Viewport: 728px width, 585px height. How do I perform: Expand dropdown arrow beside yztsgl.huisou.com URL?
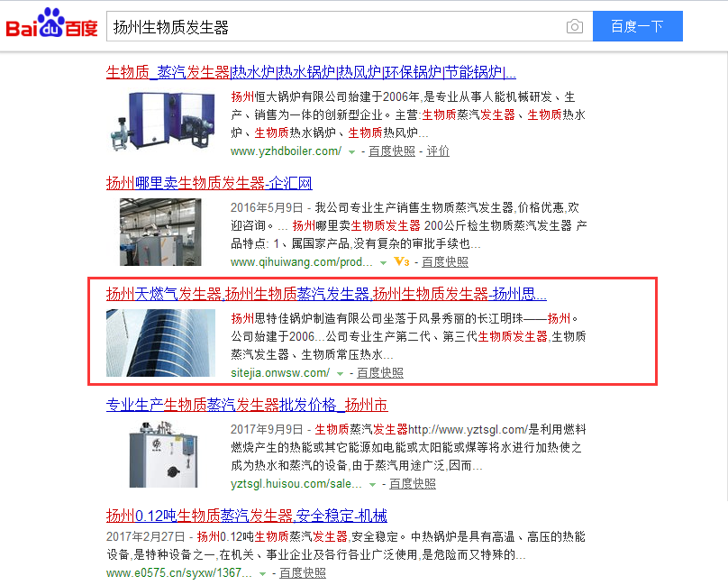(x=372, y=485)
